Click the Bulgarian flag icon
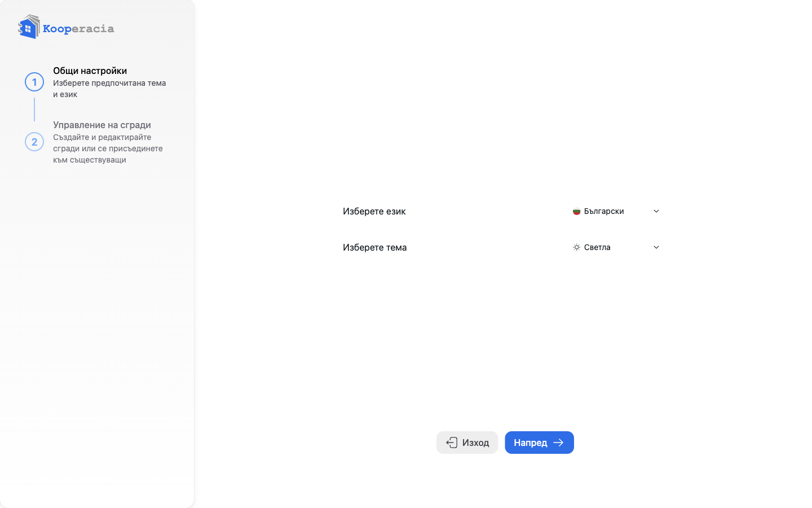Screen dimensions: 812x508 576,211
